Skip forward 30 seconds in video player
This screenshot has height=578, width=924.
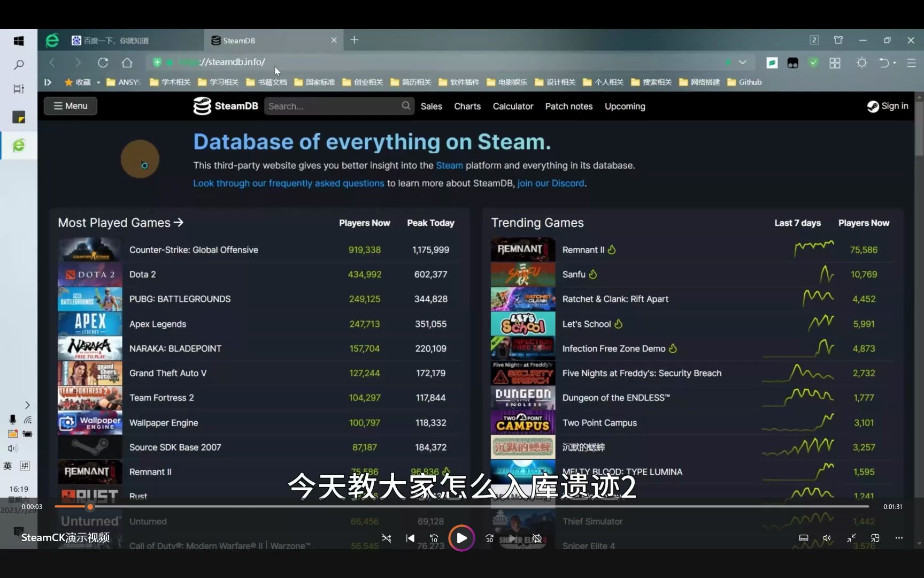point(489,538)
